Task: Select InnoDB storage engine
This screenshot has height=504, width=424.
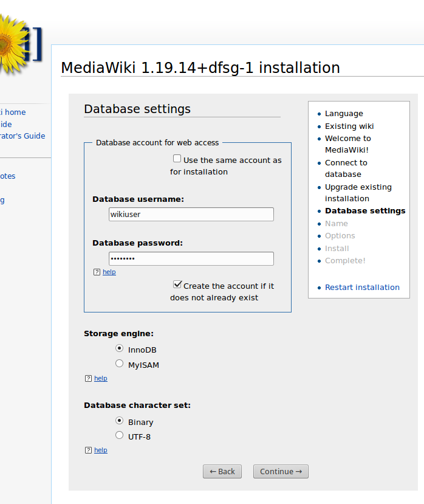Action: (119, 348)
